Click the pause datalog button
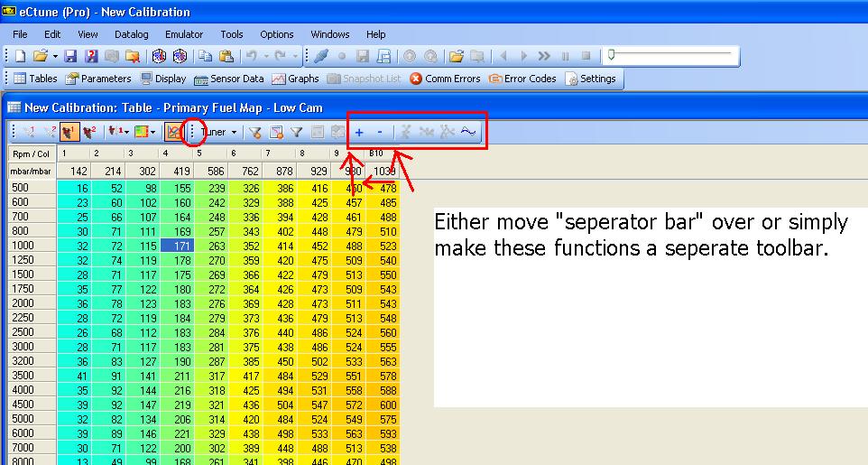 (x=565, y=56)
